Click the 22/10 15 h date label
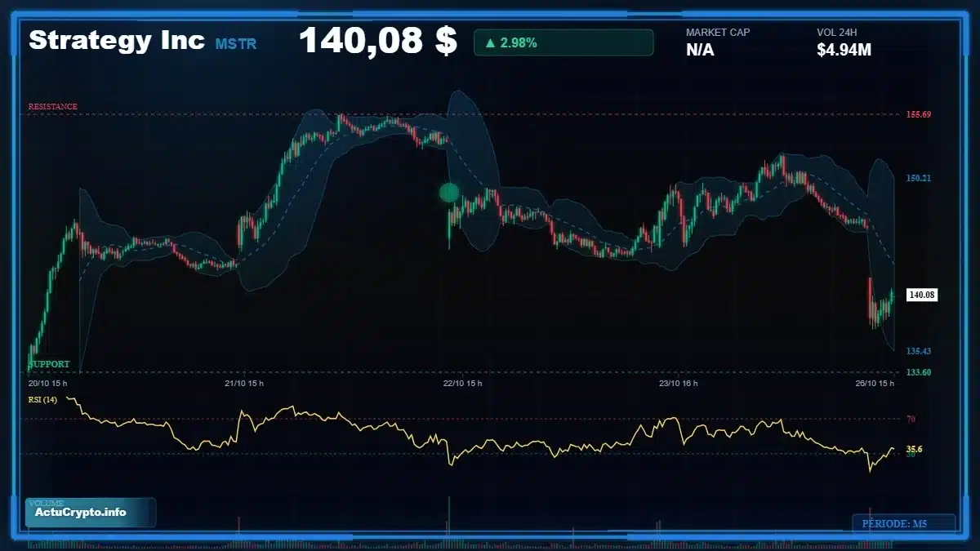 [x=462, y=383]
